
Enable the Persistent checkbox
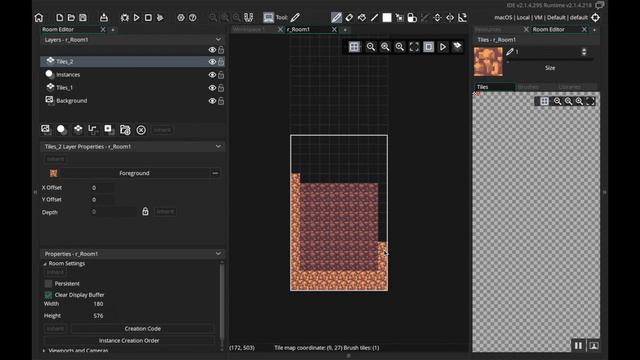pos(48,284)
